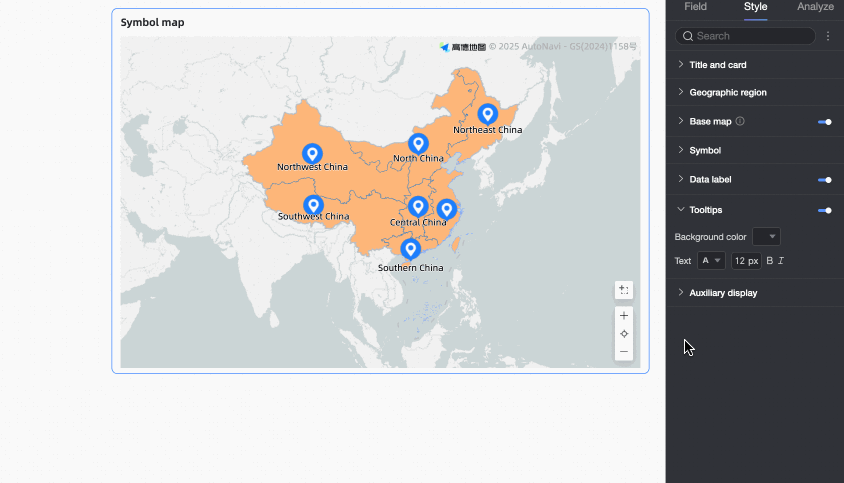The height and width of the screenshot is (483, 844).
Task: Select the Style tab
Action: click(x=755, y=7)
